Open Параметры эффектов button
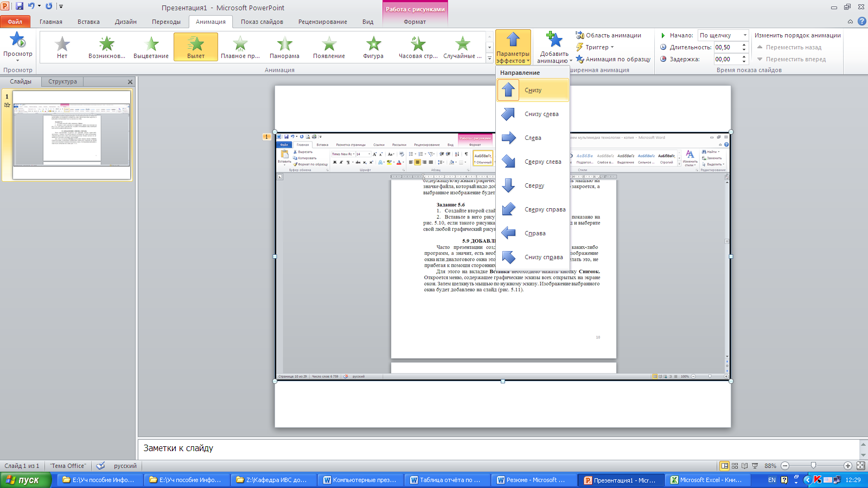Viewport: 868px width, 488px height. (513, 47)
